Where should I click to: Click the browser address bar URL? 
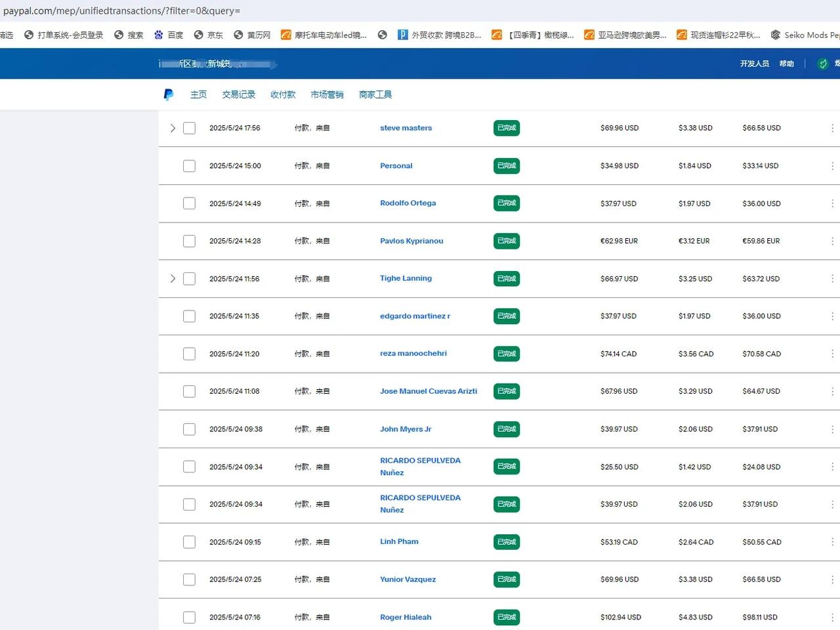pyautogui.click(x=122, y=10)
